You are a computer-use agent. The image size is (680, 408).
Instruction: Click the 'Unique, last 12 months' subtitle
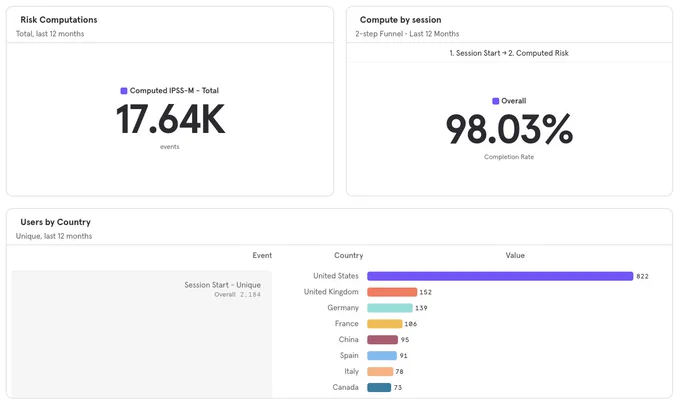click(54, 236)
